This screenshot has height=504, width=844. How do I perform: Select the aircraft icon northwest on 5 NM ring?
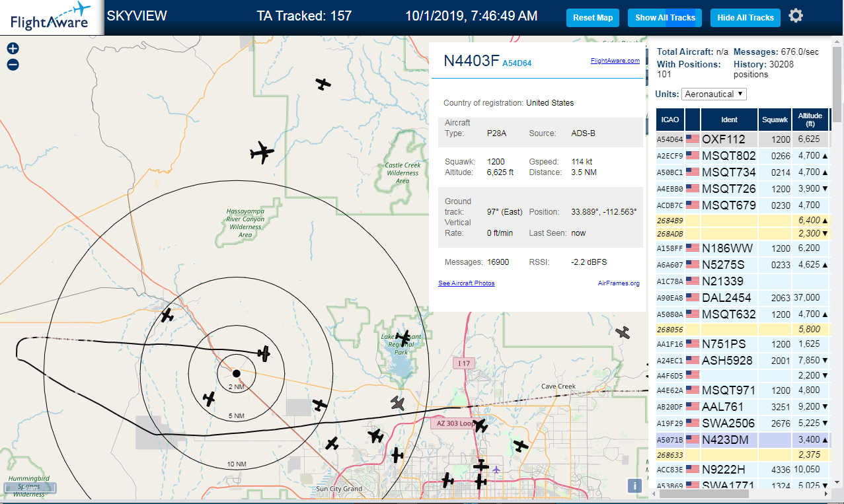click(167, 315)
